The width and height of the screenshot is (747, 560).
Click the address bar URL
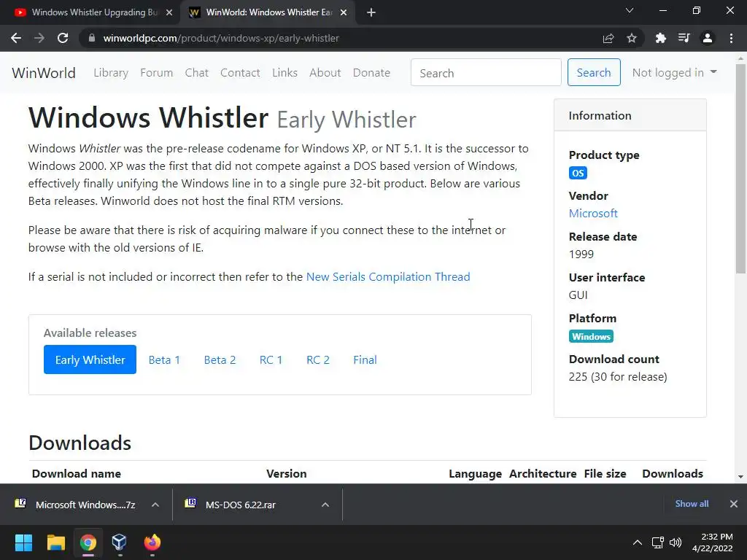221,38
